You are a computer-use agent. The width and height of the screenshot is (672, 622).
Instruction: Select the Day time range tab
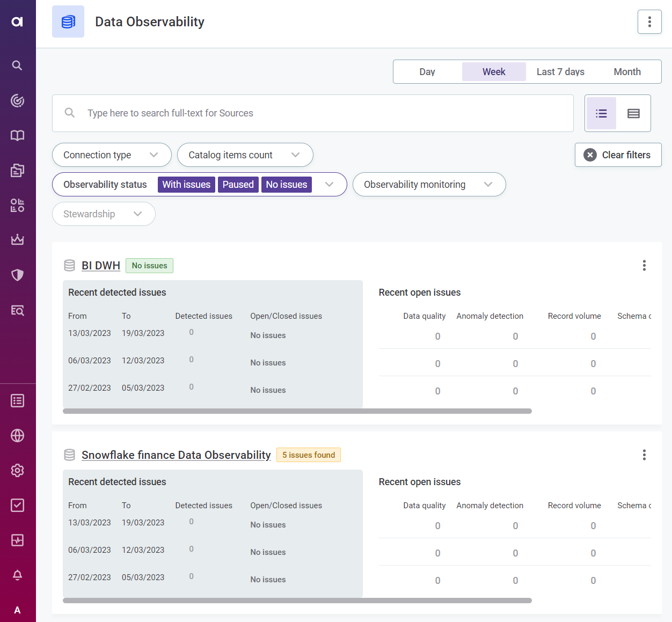coord(427,71)
